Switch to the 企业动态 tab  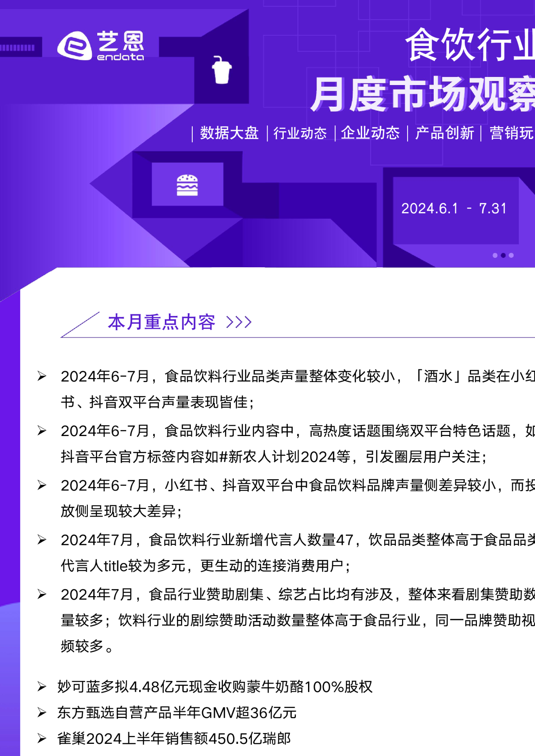[x=370, y=133]
